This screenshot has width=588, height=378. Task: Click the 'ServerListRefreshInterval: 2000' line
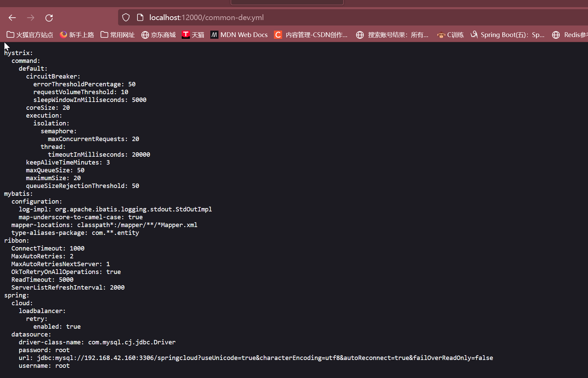click(68, 288)
